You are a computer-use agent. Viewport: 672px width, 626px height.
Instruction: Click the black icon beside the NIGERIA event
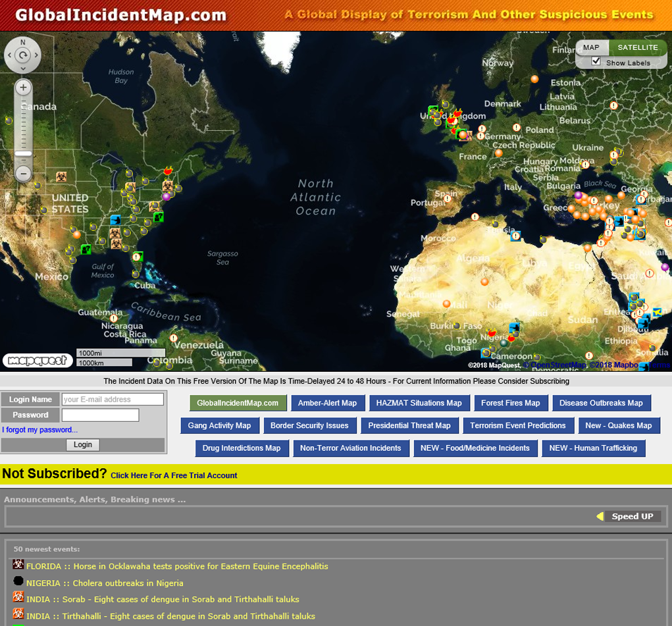click(x=18, y=581)
